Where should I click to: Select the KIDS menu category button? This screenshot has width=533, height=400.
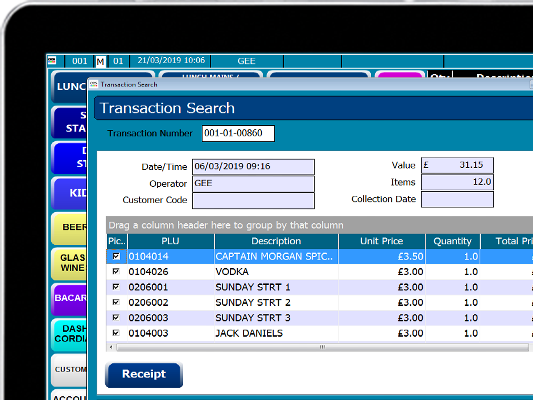(70, 193)
